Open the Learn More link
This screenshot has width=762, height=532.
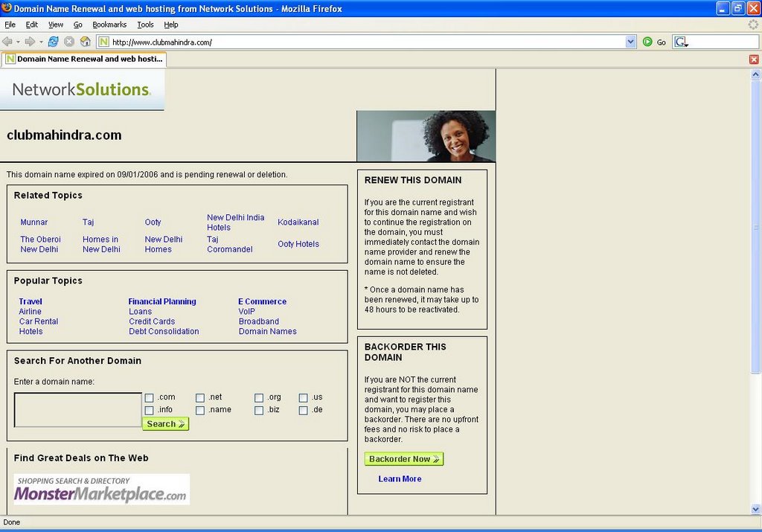pos(400,478)
